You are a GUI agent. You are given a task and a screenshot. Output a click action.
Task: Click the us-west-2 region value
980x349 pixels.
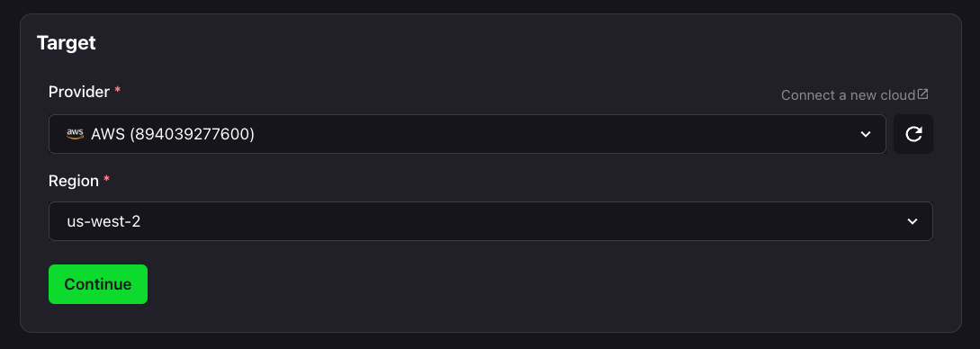click(x=103, y=221)
